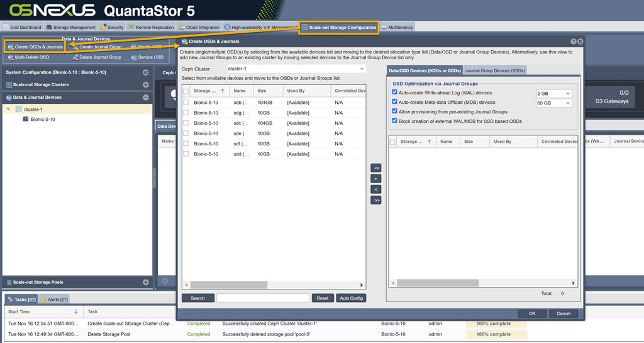644x343 pixels.
Task: Click the Reset button
Action: point(323,298)
